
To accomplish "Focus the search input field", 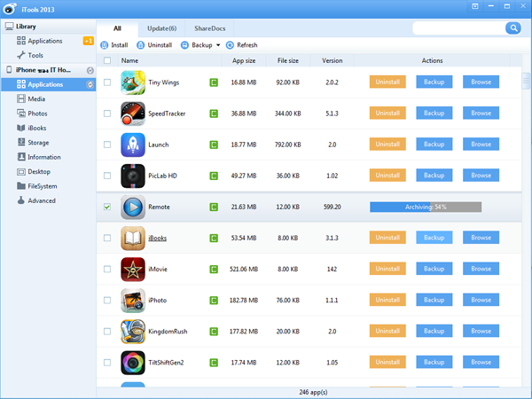I will (458, 28).
